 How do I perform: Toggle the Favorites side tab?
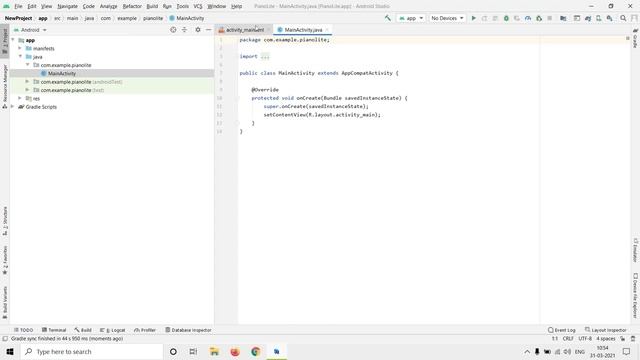(5, 260)
